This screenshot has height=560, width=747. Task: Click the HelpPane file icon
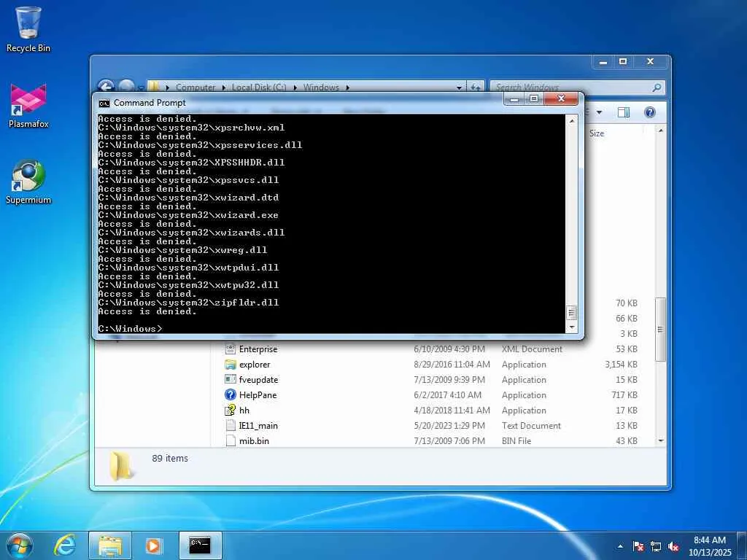point(231,394)
